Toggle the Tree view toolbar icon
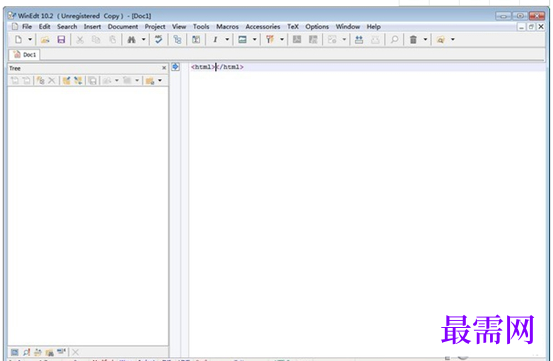 (x=177, y=39)
